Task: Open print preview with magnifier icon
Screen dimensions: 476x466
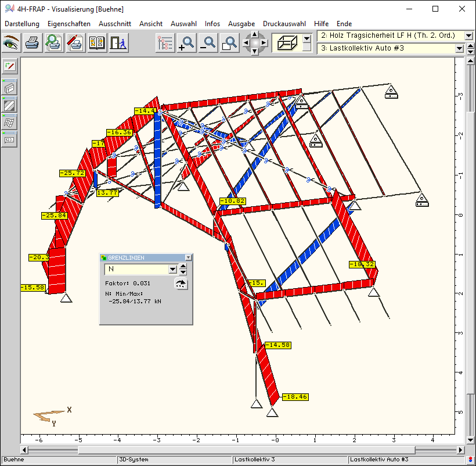Action: 53,43
